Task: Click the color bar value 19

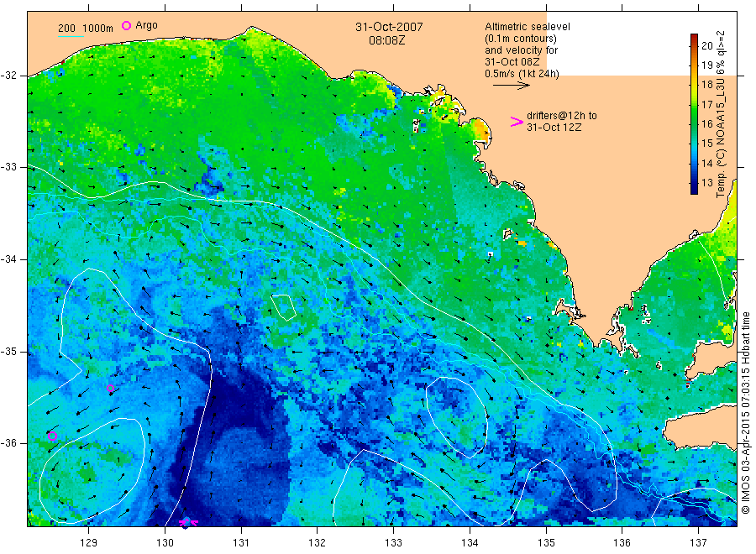Action: pyautogui.click(x=706, y=65)
